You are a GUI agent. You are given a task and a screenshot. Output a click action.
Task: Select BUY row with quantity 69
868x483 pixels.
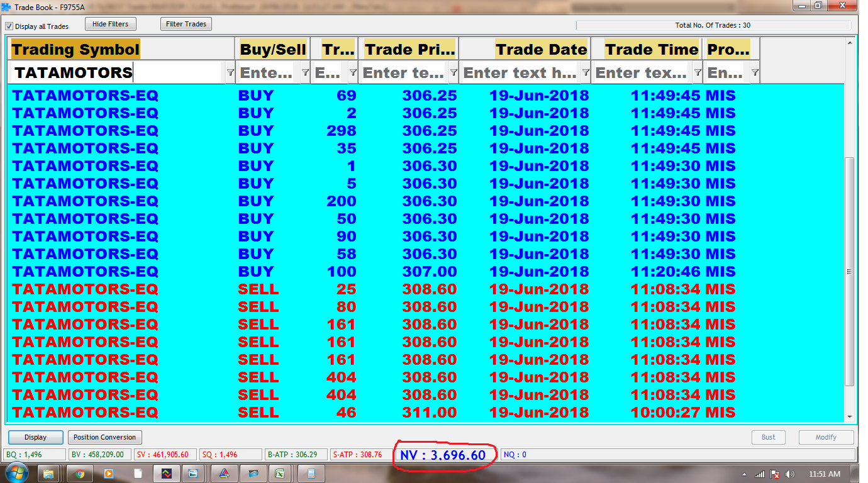[x=426, y=96]
